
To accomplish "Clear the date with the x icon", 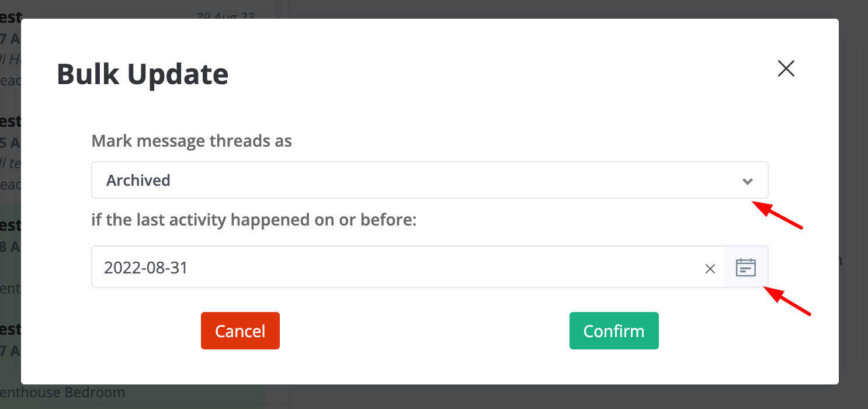I will pyautogui.click(x=710, y=269).
